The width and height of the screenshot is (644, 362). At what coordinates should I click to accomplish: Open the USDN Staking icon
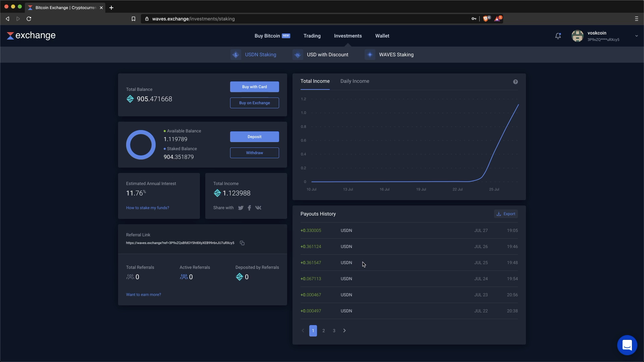click(236, 55)
